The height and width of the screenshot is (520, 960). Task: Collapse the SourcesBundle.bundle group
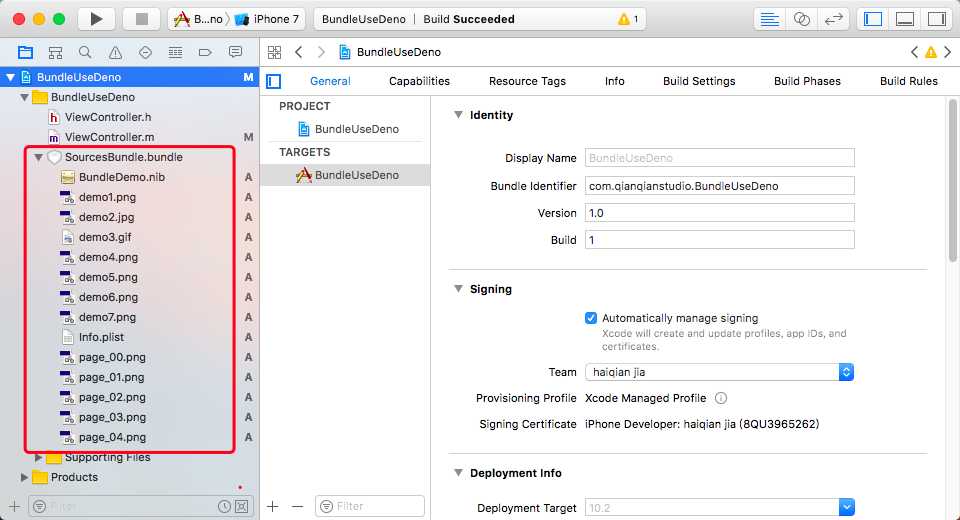[x=39, y=157]
